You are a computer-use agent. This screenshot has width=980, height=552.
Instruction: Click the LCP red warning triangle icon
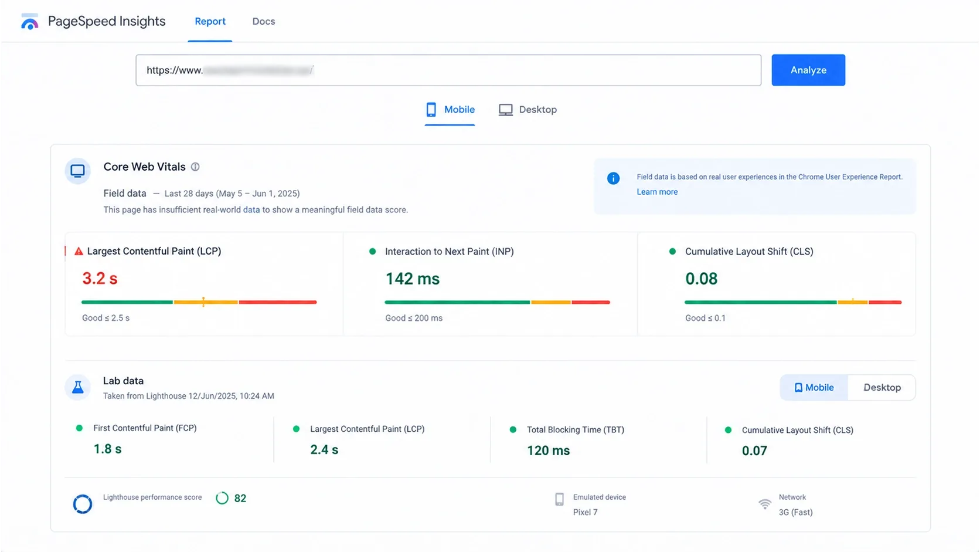tap(79, 251)
